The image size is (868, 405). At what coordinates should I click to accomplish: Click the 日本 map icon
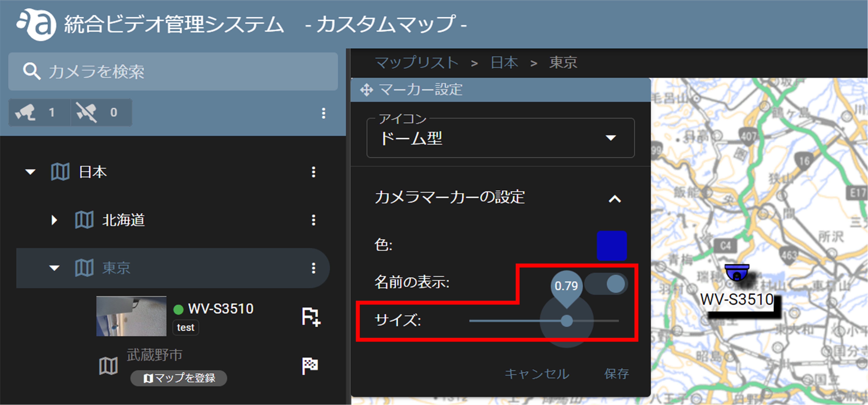[60, 172]
